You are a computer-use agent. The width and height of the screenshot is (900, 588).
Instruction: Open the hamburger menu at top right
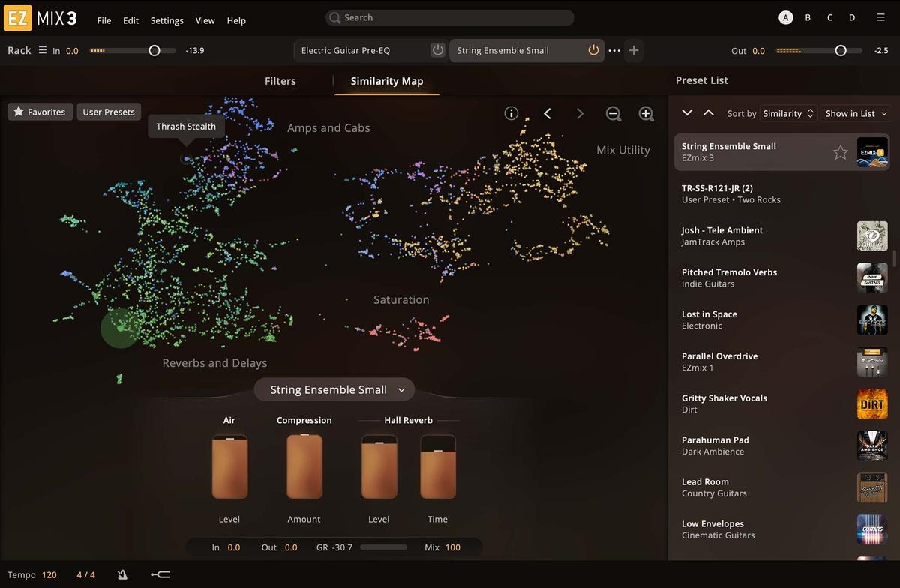[880, 17]
